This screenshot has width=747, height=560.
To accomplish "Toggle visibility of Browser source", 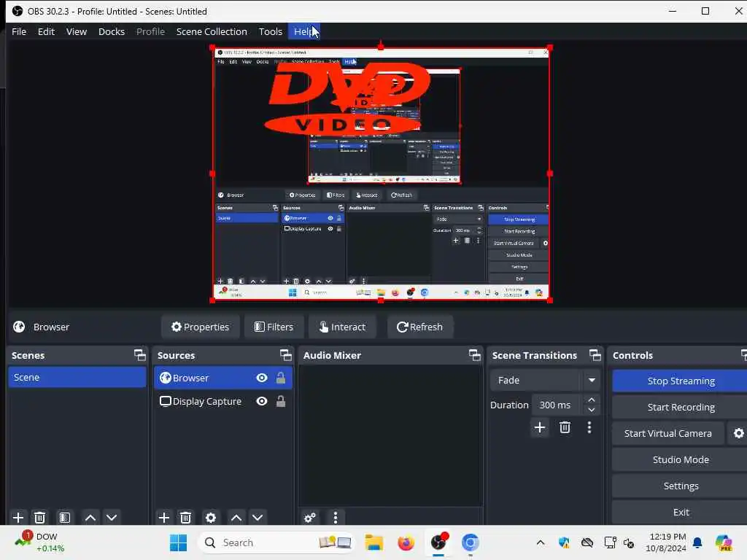I will point(262,378).
